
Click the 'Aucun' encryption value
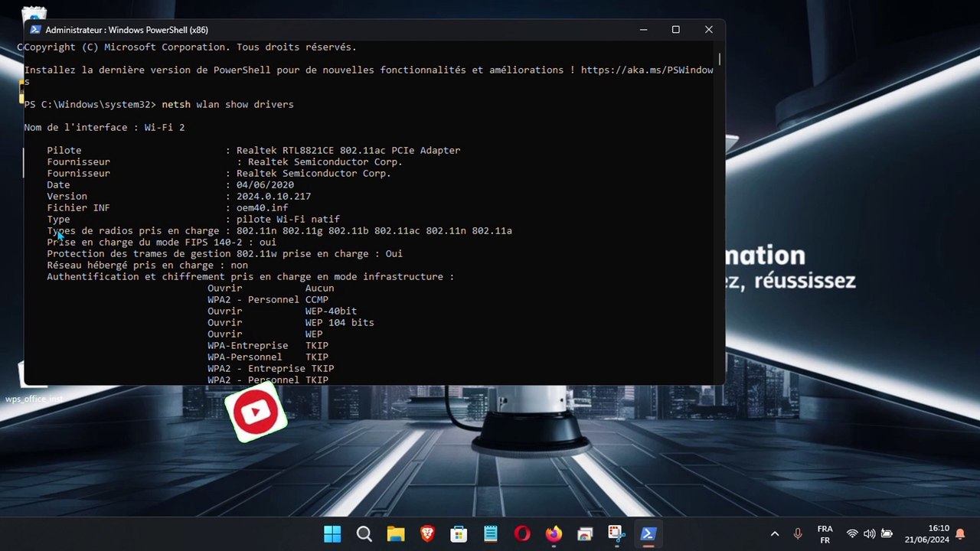coord(319,289)
